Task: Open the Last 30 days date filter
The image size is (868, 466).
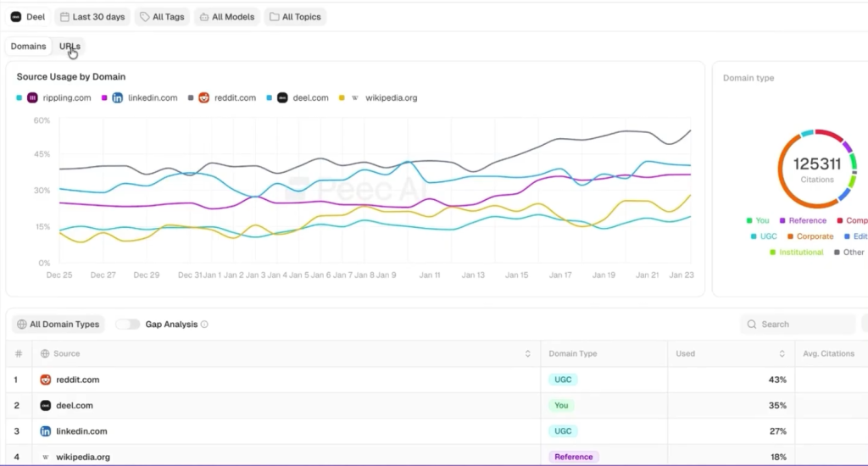Action: click(x=92, y=17)
